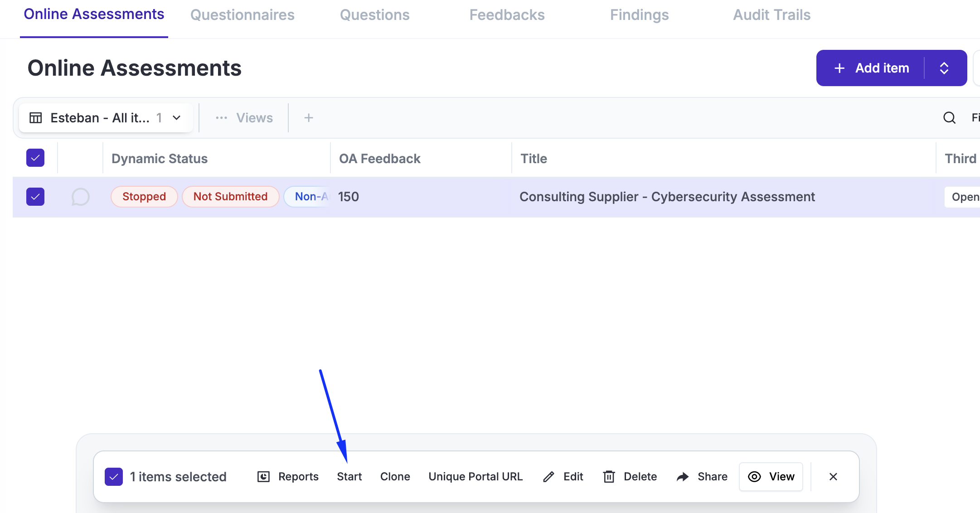
Task: Click the View eye icon
Action: 754,477
